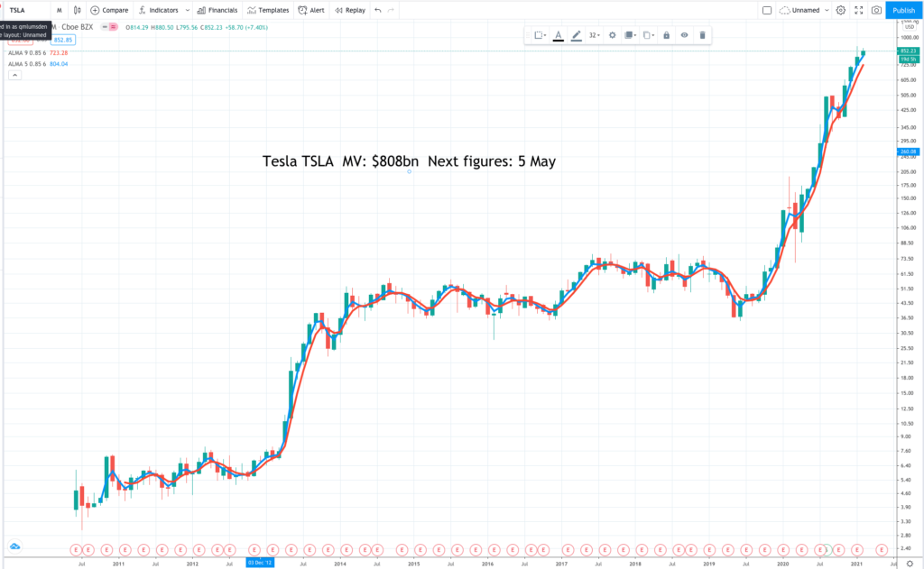This screenshot has height=569, width=924.
Task: Select the Tesla TSLA MV text annotation
Action: [409, 161]
